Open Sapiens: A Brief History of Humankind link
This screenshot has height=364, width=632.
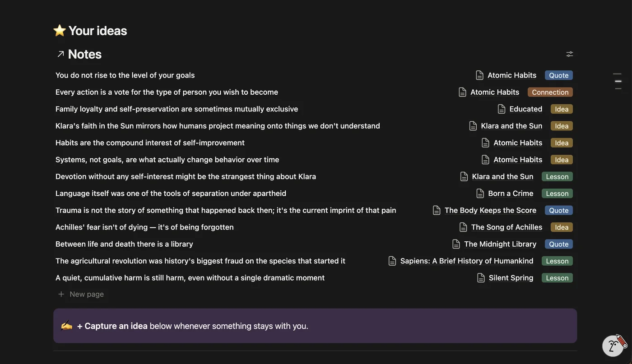click(x=467, y=261)
